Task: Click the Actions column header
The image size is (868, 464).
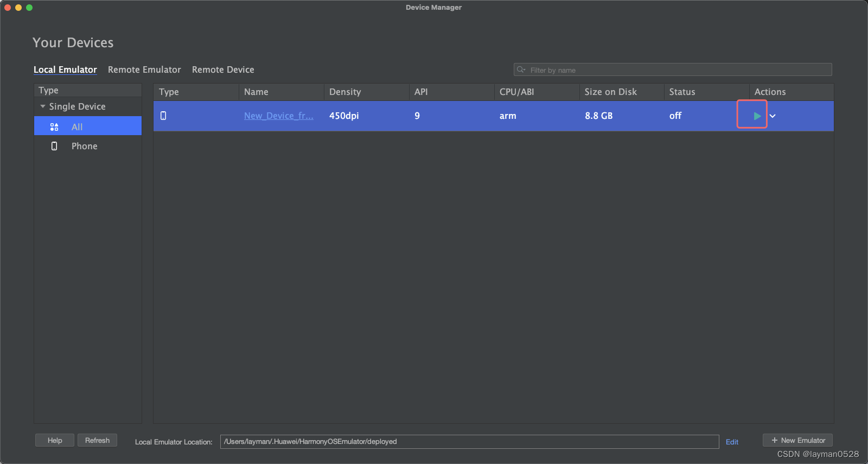Action: [792, 92]
